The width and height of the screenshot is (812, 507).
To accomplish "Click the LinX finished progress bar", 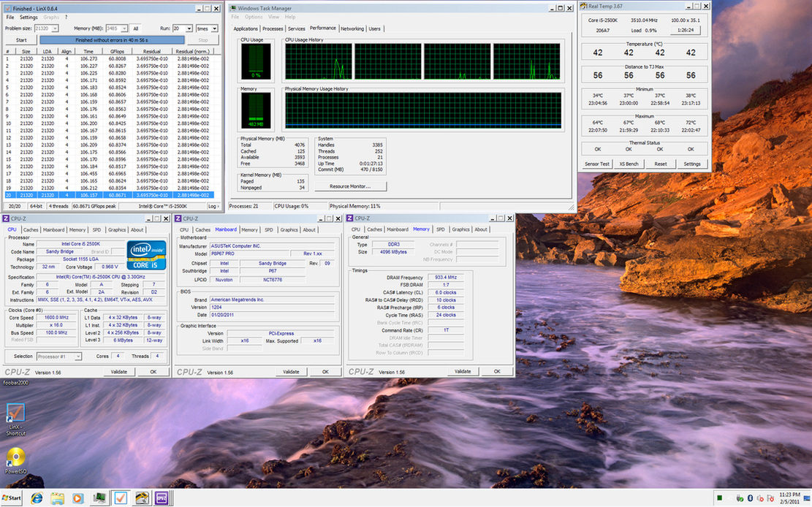I will click(113, 40).
